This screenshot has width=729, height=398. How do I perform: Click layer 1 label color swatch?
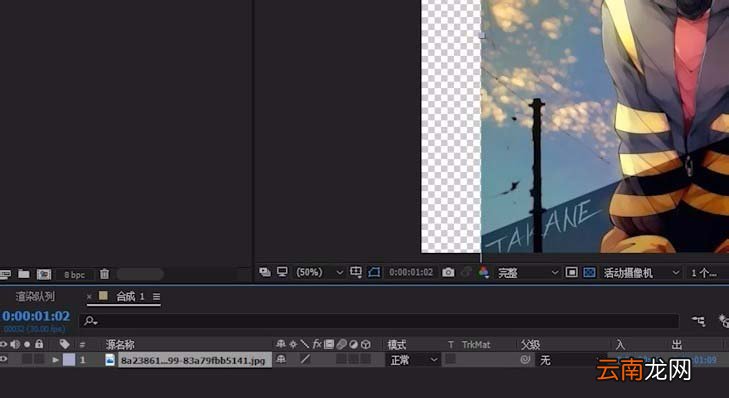point(69,359)
